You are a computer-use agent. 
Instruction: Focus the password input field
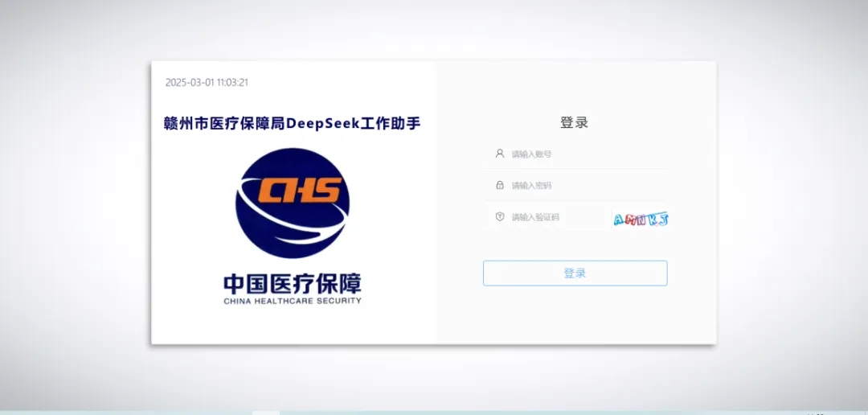click(x=575, y=186)
